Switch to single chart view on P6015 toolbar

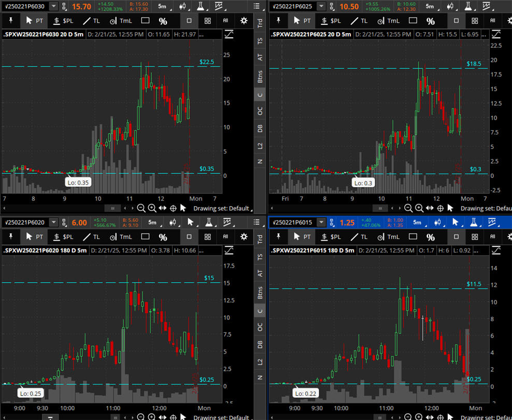point(457,237)
